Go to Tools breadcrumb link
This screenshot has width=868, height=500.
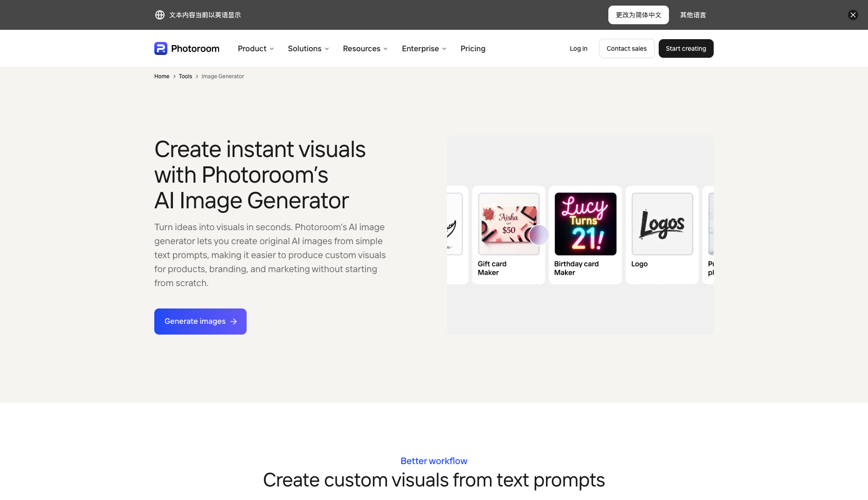(186, 76)
